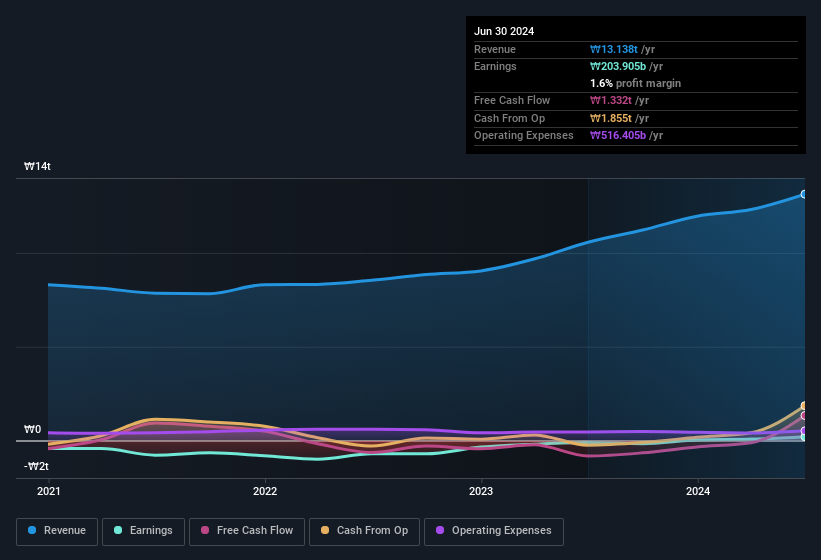Click the Cash From Op label in the tooltip
This screenshot has width=821, height=560.
[509, 118]
